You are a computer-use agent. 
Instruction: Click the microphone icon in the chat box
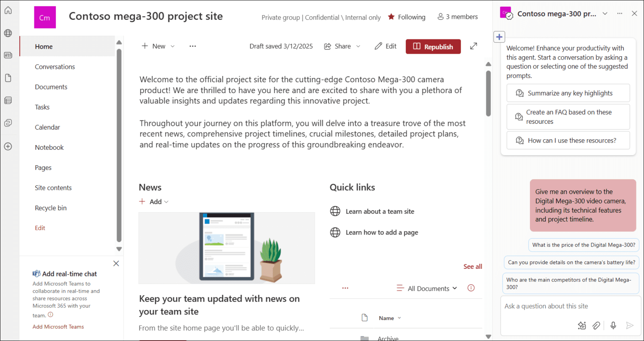pyautogui.click(x=613, y=325)
